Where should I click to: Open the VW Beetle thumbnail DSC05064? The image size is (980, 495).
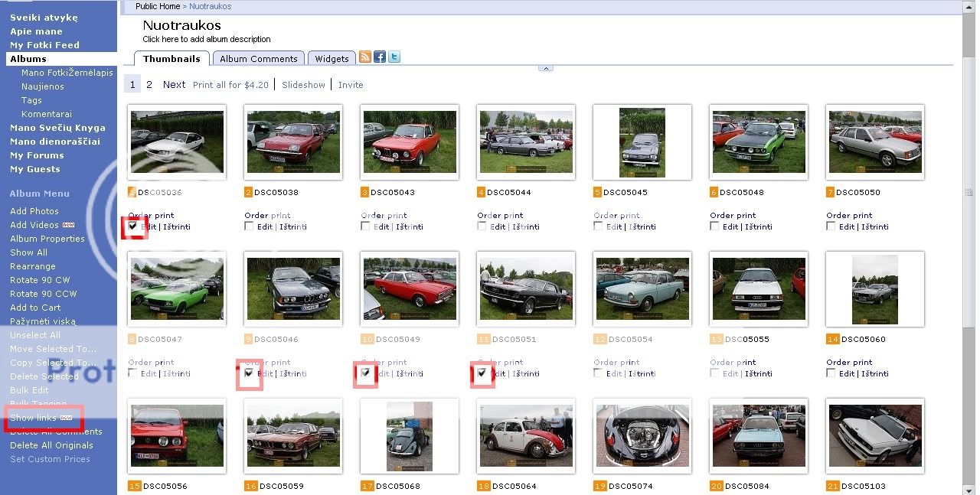526,436
